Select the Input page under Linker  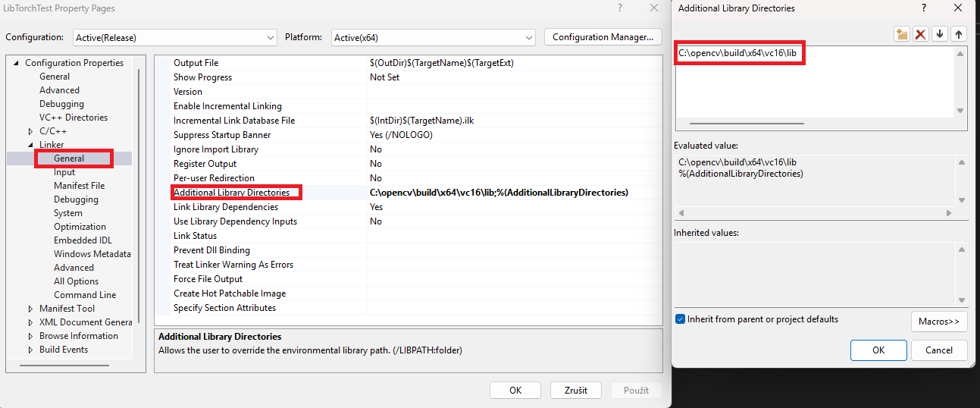(x=64, y=172)
